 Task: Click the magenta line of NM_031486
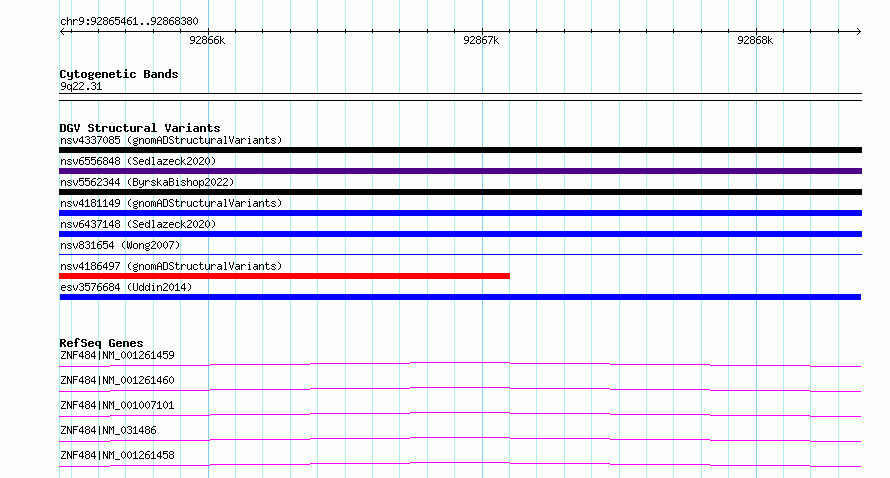[460, 439]
